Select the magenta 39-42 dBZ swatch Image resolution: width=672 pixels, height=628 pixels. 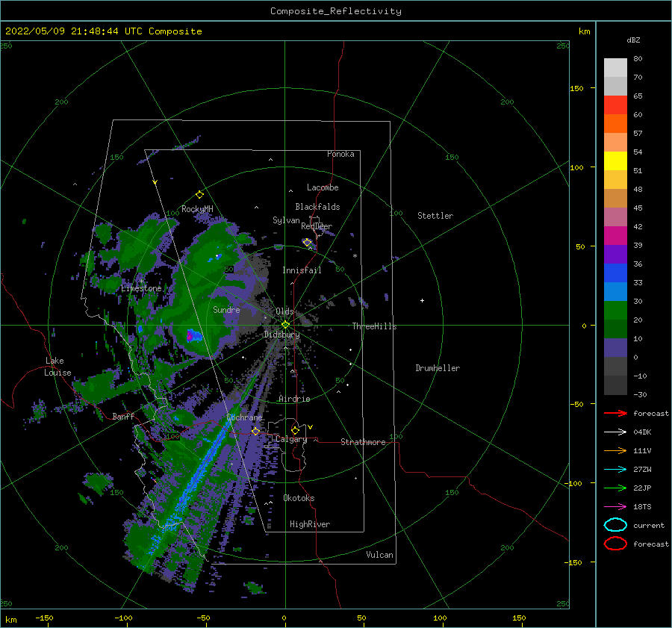[x=615, y=236]
